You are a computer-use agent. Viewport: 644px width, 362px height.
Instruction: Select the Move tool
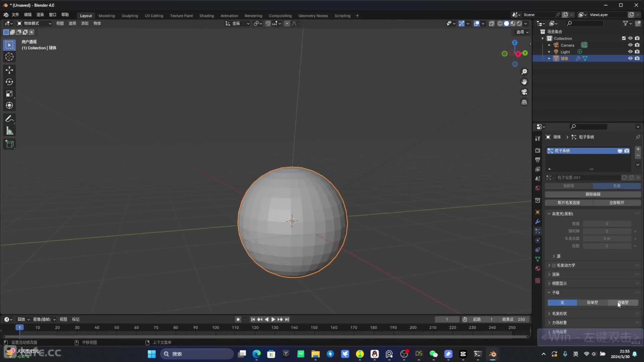point(9,70)
